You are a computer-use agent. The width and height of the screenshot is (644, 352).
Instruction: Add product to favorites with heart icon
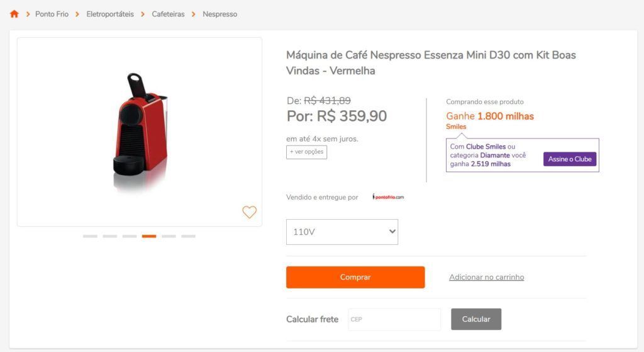[249, 212]
